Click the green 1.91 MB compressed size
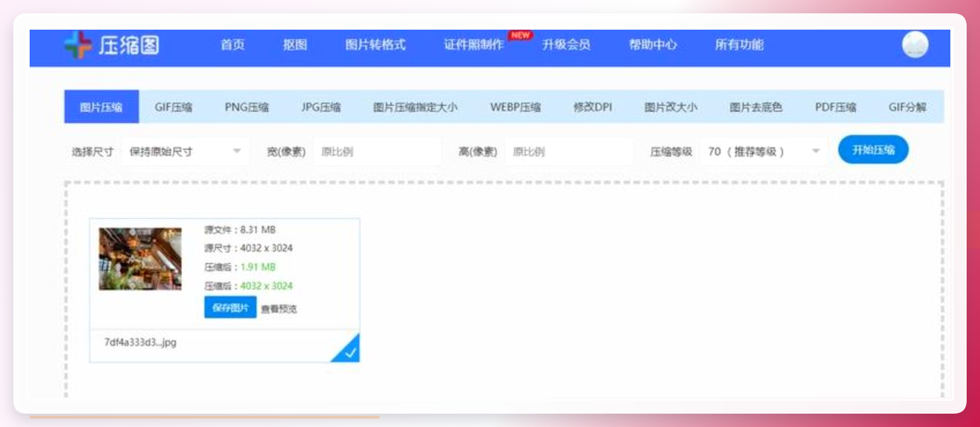Viewport: 980px width, 427px height. point(258,267)
